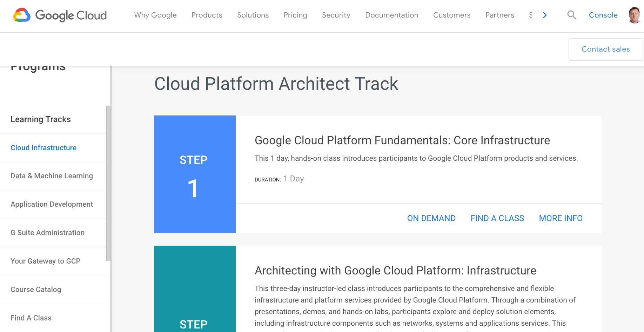Click FIND A CLASS for Core Infrastructure course

pyautogui.click(x=497, y=218)
